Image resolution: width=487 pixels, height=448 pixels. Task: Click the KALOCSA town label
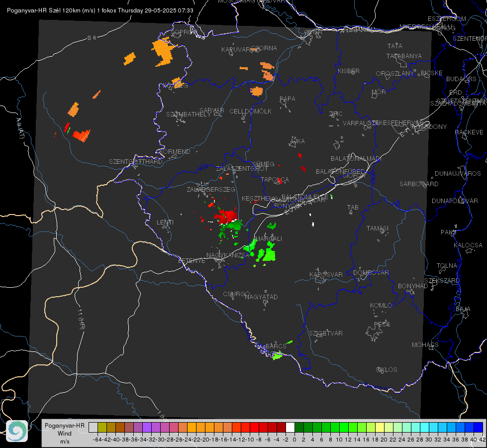468,245
